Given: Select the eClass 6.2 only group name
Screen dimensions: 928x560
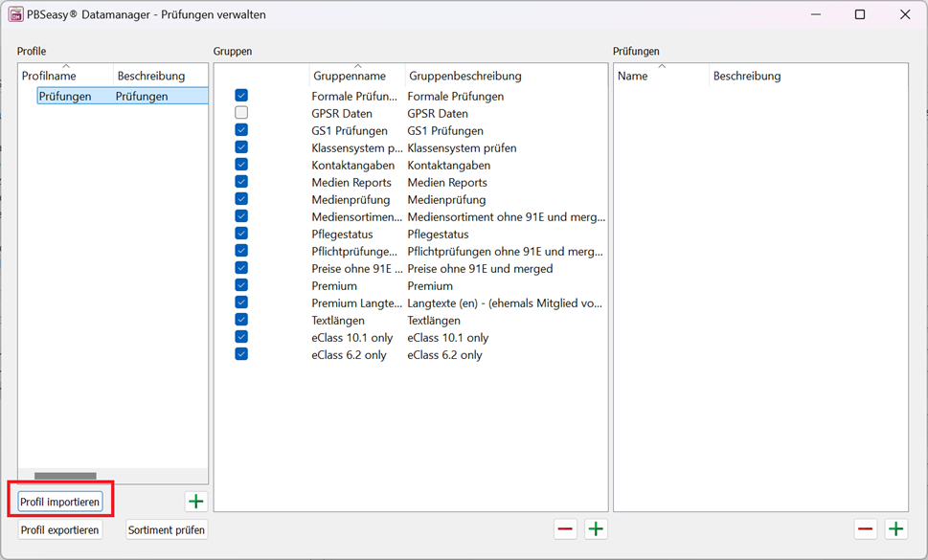Looking at the screenshot, I should tap(349, 355).
